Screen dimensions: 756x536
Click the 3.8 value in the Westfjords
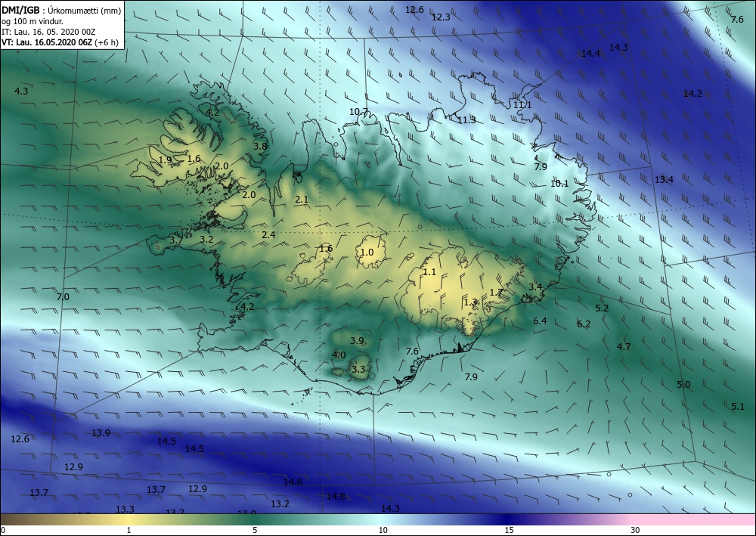point(260,146)
